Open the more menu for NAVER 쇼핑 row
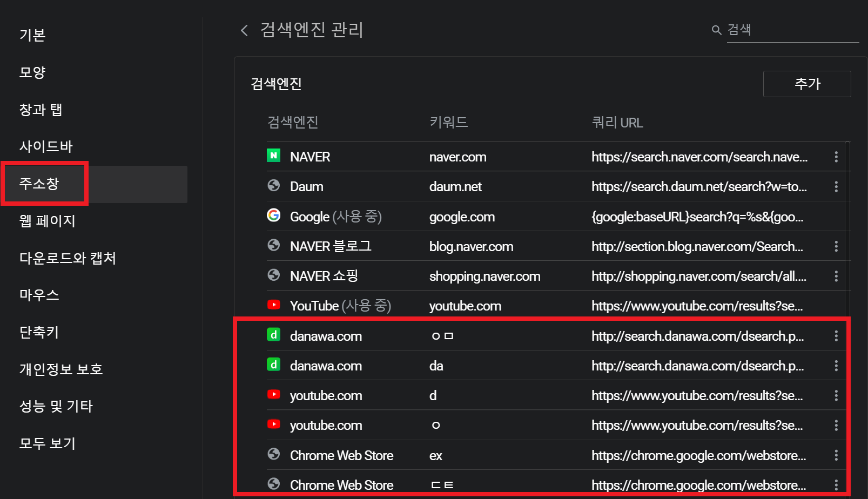 (x=836, y=276)
